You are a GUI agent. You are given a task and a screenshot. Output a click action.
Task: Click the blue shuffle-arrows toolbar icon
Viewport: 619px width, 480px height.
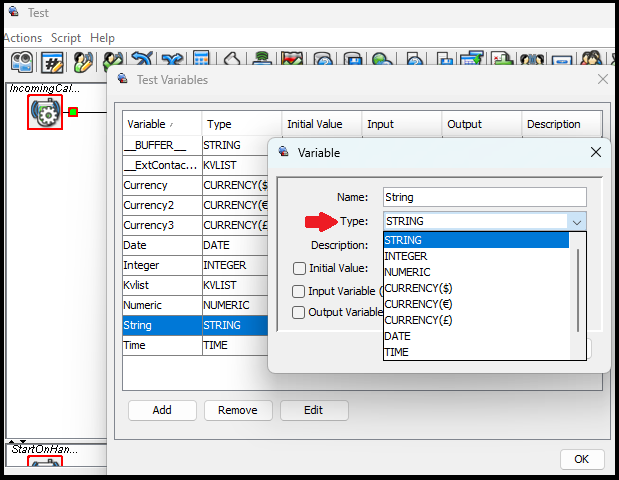click(173, 58)
